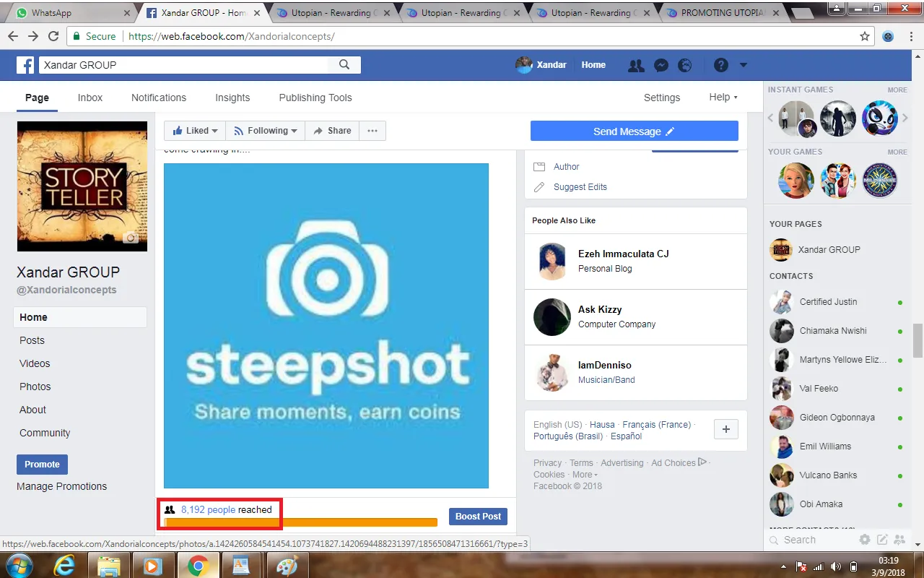Open the Manage Promotions link
This screenshot has height=578, width=924.
(61, 486)
